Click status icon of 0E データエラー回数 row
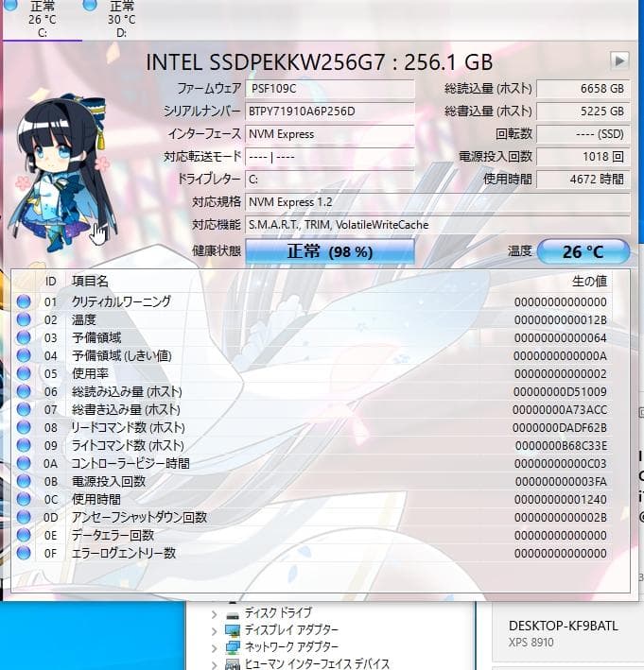 coord(24,535)
